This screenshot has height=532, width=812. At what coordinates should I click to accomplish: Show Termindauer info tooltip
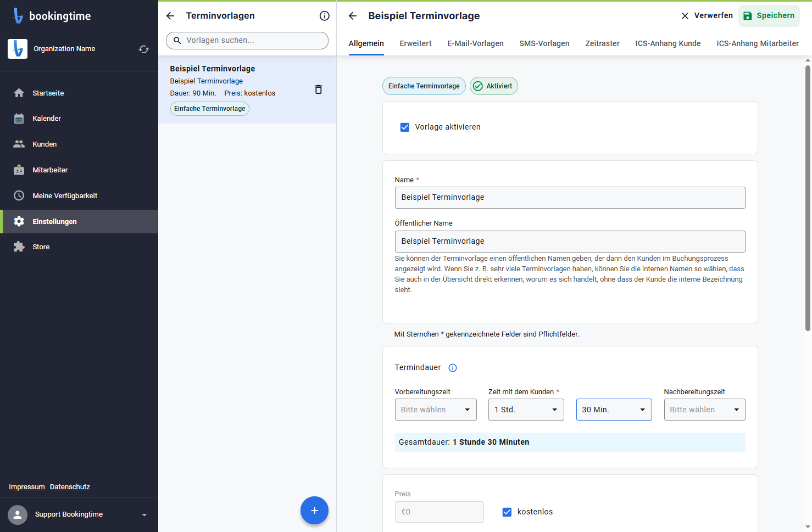point(453,368)
